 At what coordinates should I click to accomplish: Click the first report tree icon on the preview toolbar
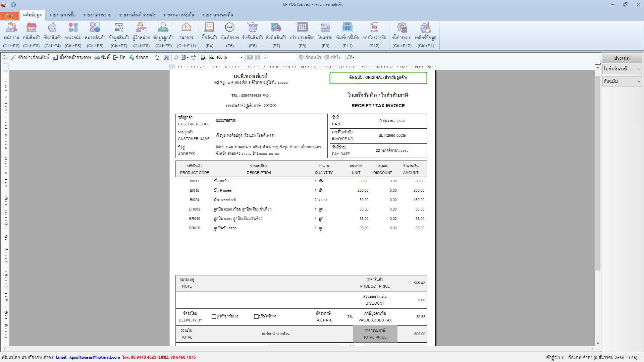coord(5,57)
